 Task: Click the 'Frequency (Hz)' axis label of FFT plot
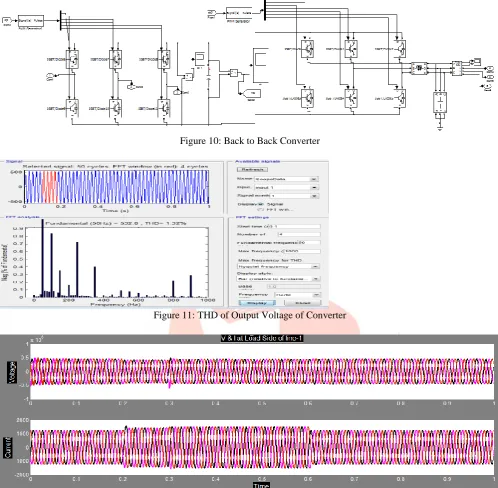[115, 305]
